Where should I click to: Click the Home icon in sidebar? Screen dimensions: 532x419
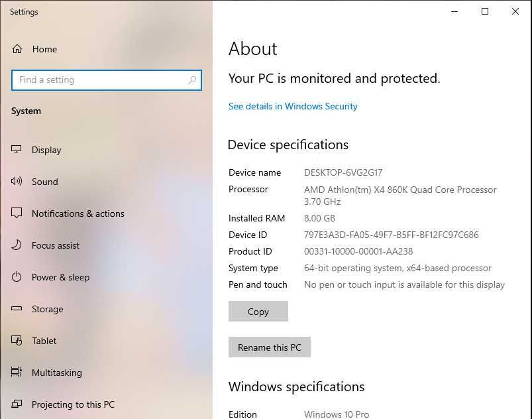(17, 49)
